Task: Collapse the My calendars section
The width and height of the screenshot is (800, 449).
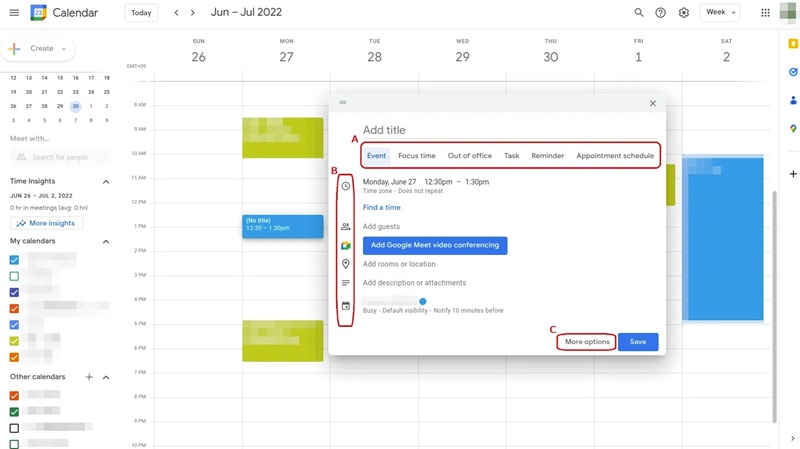Action: 106,241
